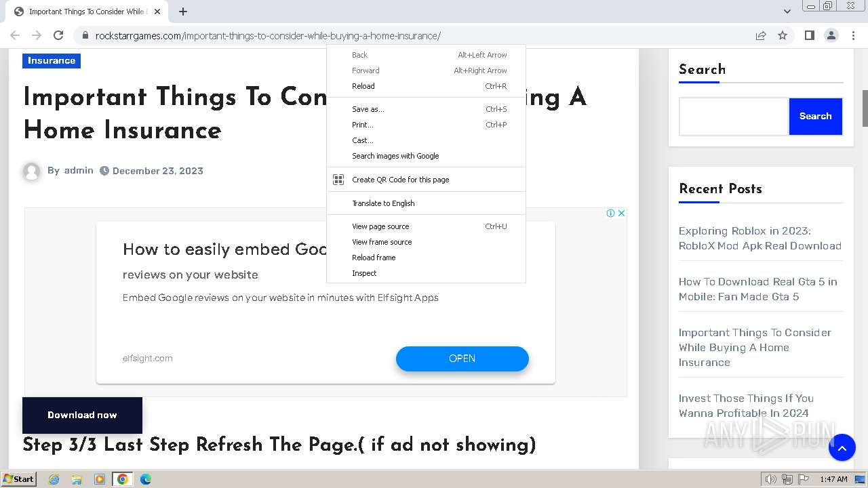Click the scroll-to-top arrow button
The image size is (868, 488).
(842, 447)
